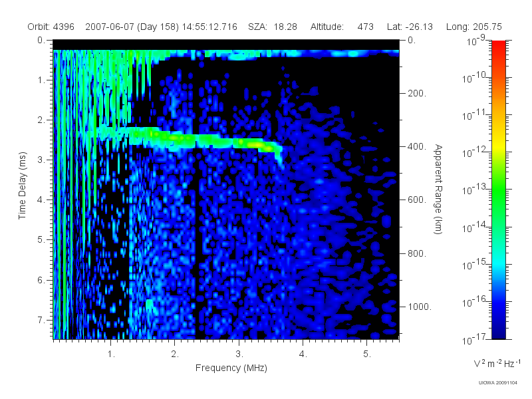
Task: Click the 'Altitude:' label
Action: point(327,27)
